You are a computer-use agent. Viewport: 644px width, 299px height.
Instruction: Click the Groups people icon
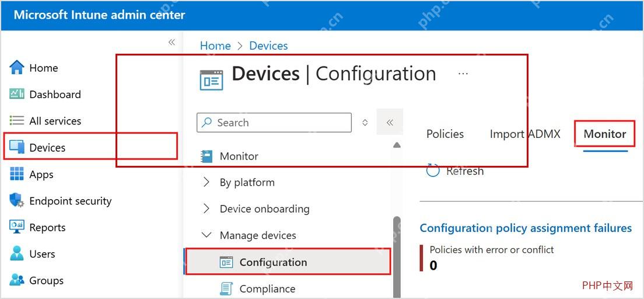pos(17,280)
